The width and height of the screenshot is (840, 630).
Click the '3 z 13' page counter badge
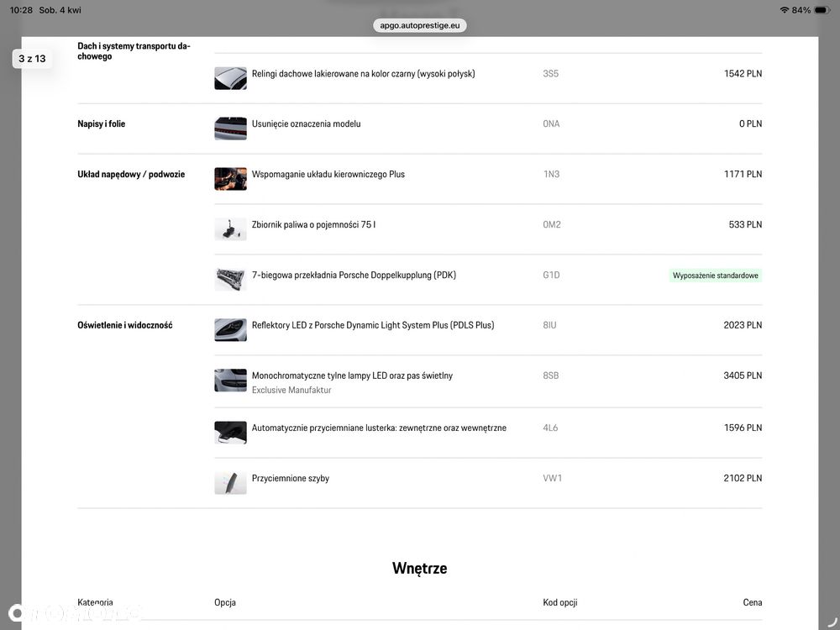point(32,59)
